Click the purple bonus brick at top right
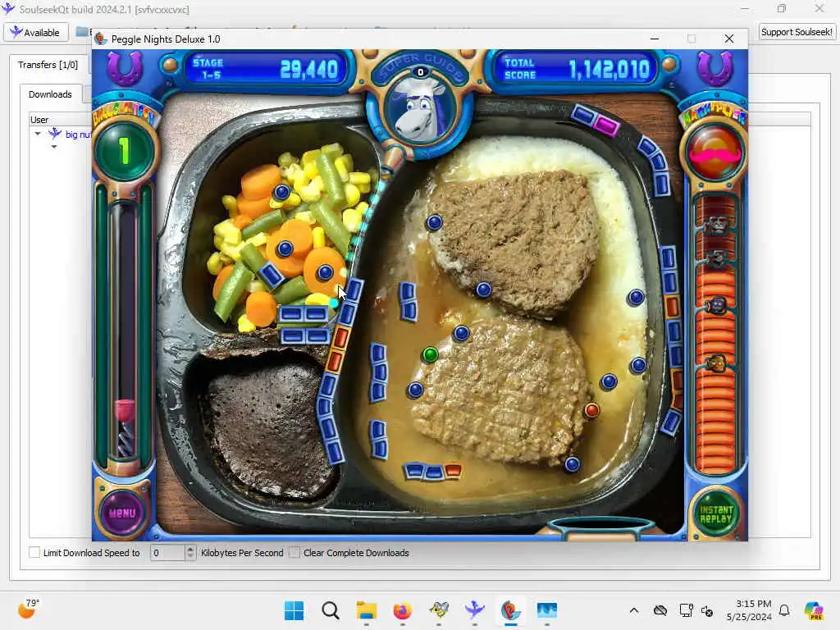Screen dimensions: 840x630 point(606,126)
